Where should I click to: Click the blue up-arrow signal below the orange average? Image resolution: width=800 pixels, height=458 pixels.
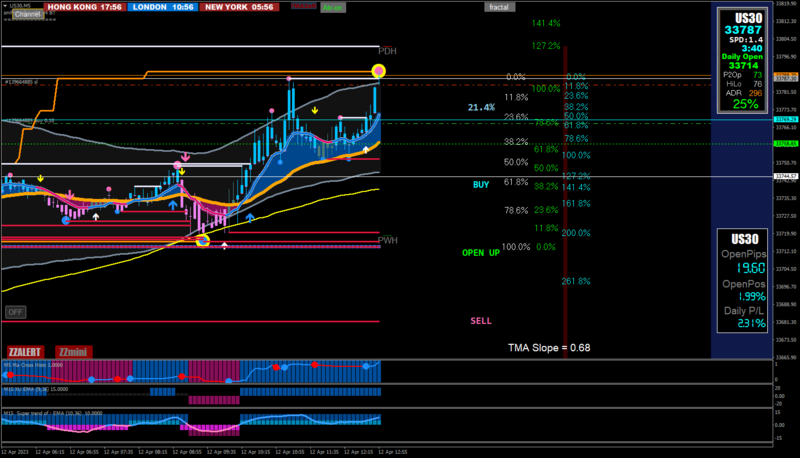(x=173, y=205)
